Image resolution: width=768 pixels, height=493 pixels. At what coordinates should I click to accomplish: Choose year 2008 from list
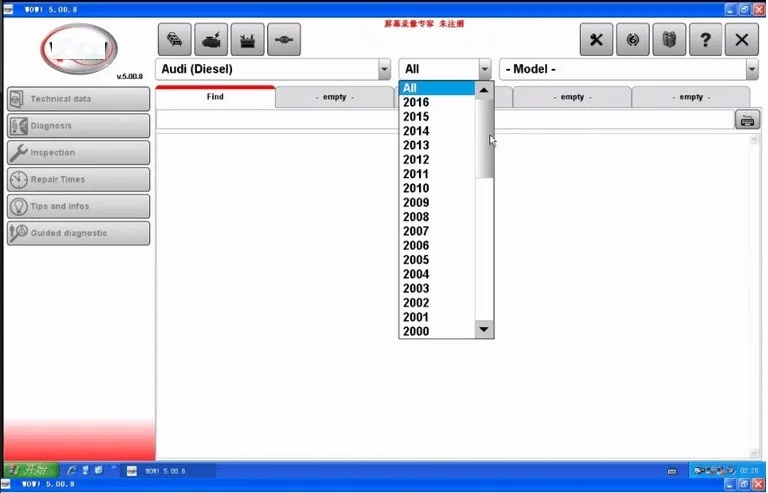[437, 216]
